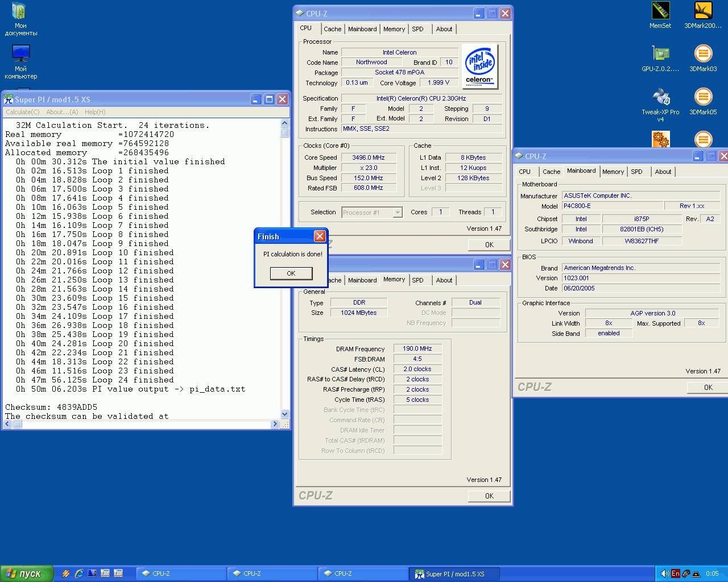
Task: Open the пуск start menu
Action: coord(27,573)
